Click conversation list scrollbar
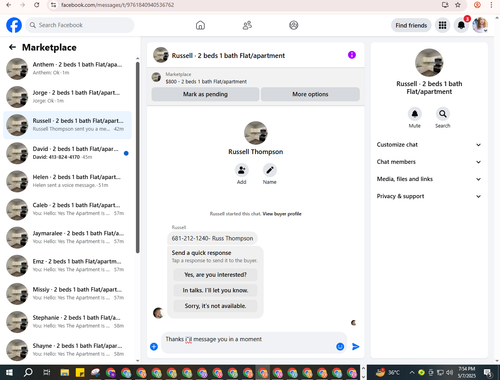 138,157
